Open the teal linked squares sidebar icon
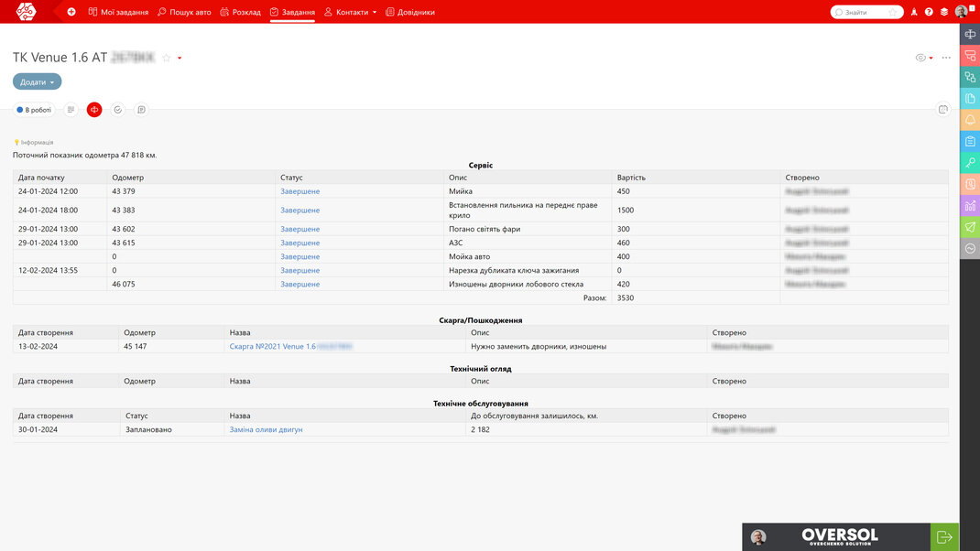Screen dimensions: 980x551 [970, 77]
